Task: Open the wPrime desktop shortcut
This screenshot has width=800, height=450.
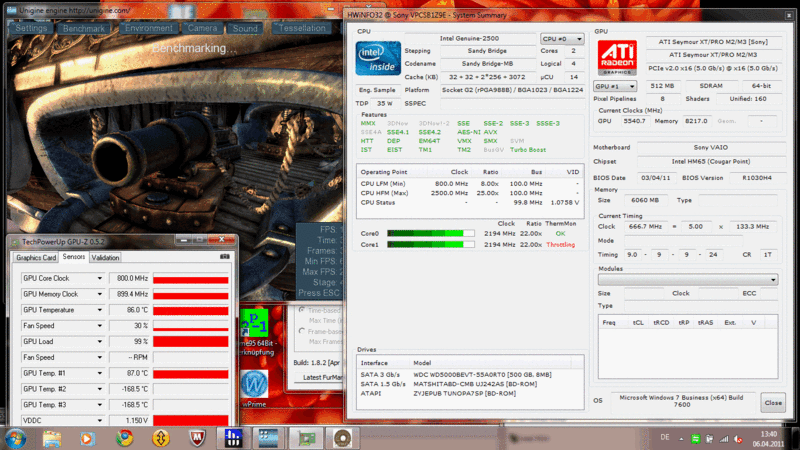Action: (x=254, y=388)
